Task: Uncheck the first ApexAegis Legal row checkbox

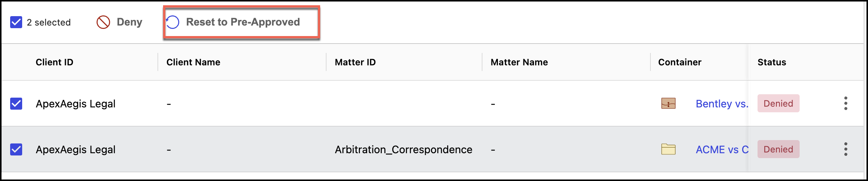Action: [16, 103]
